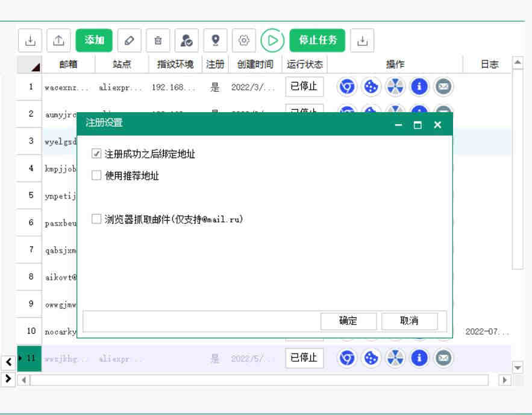Click the green 添加 button
This screenshot has width=532, height=415.
pyautogui.click(x=94, y=40)
